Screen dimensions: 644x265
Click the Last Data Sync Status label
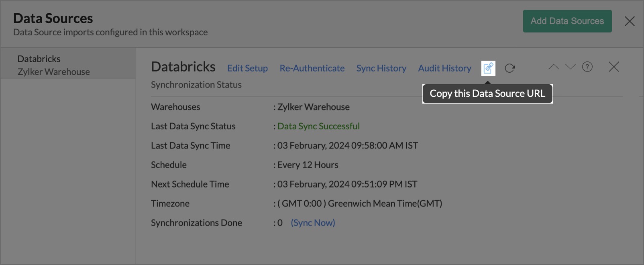point(193,126)
